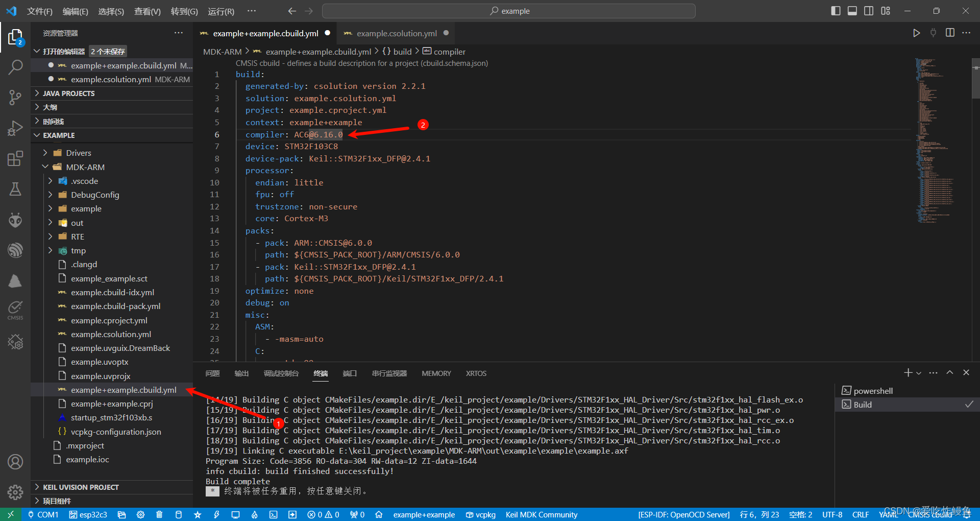Open example.ioc in file tree
The height and width of the screenshot is (521, 980).
87,459
